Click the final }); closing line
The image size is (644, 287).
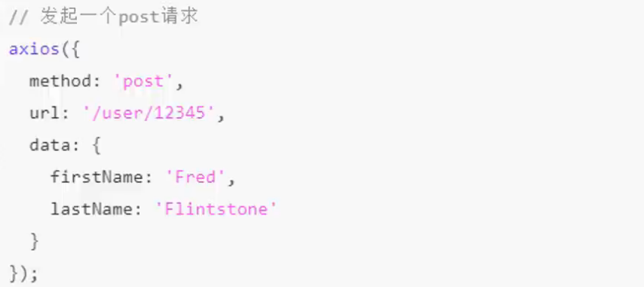point(23,273)
